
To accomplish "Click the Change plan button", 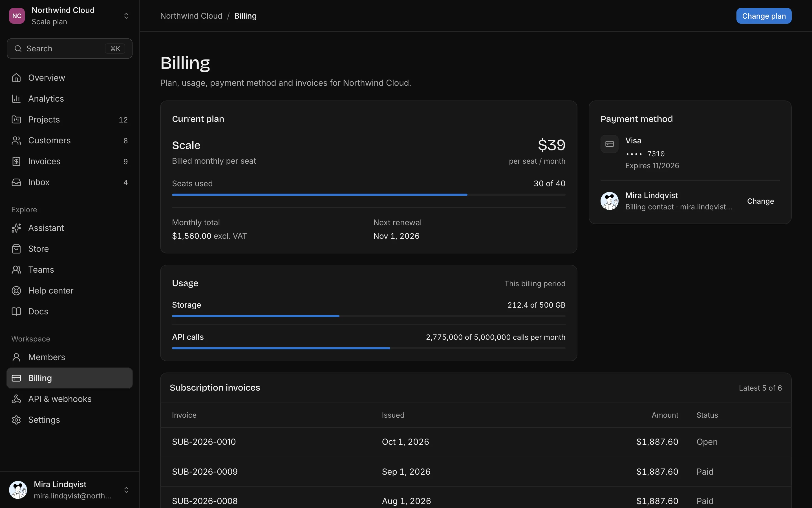I will tap(764, 16).
